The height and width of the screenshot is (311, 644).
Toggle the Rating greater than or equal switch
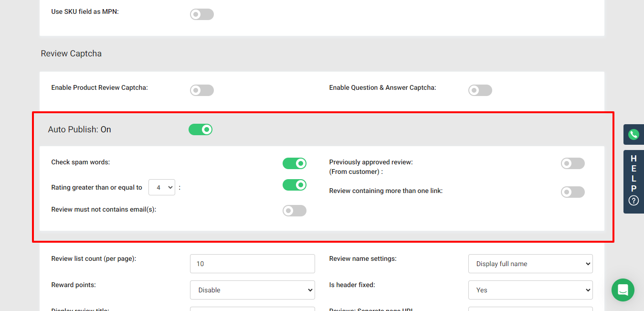point(295,185)
